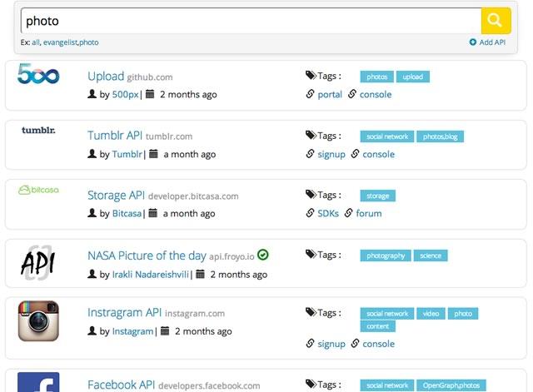Select the 'upload' tag badge
Image resolution: width=533 pixels, height=392 pixels.
click(x=413, y=77)
